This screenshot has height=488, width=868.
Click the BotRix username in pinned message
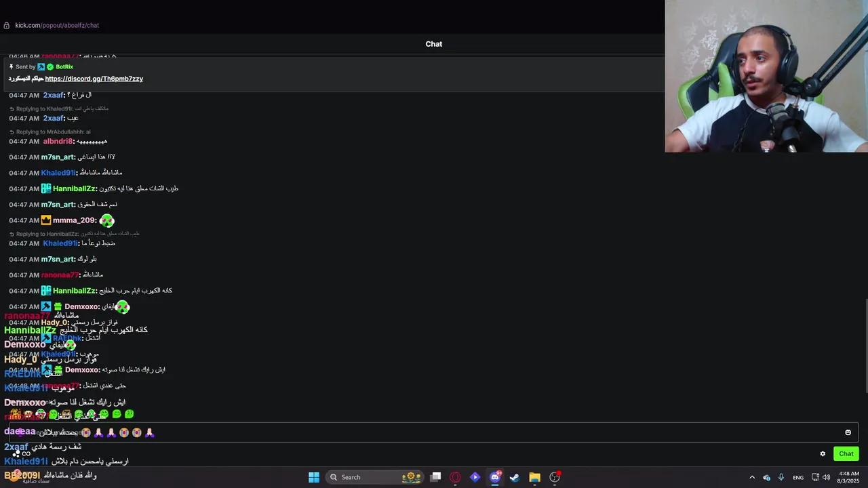tap(64, 66)
